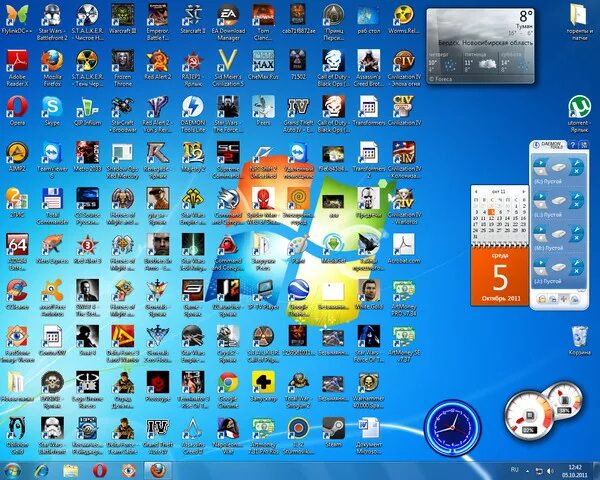The image size is (600, 480).
Task: Select the Frozen Throne game icon
Action: pyautogui.click(x=122, y=68)
